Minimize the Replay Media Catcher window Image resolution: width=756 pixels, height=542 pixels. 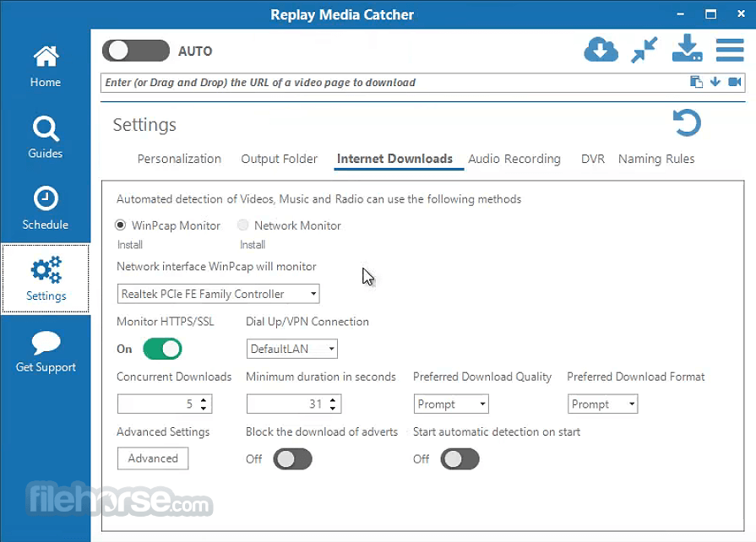(680, 14)
